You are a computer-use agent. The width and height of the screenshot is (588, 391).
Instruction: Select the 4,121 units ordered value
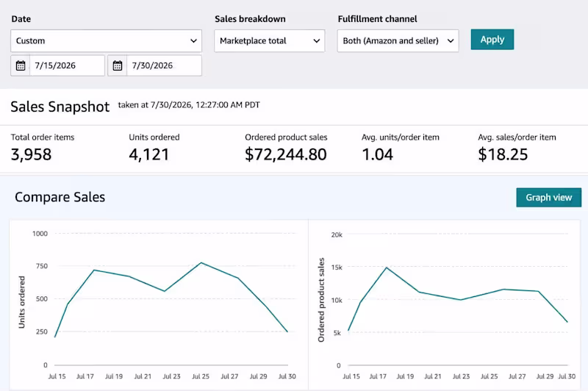click(149, 154)
